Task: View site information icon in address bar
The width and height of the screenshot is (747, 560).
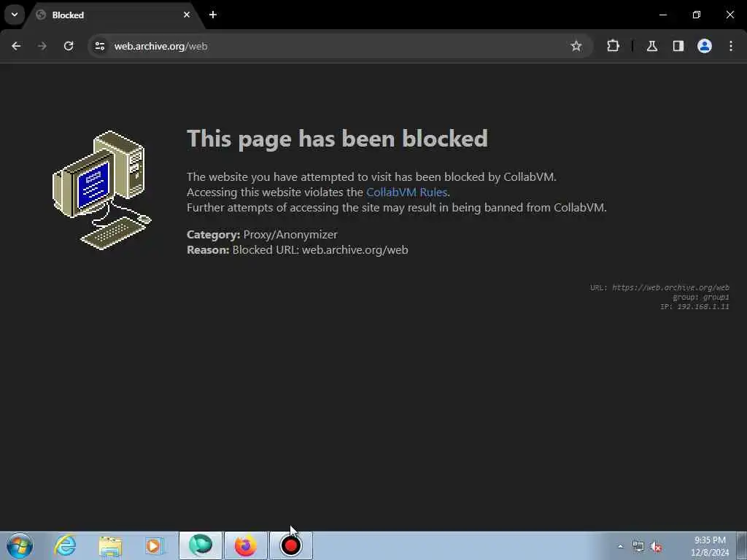Action: [x=99, y=46]
